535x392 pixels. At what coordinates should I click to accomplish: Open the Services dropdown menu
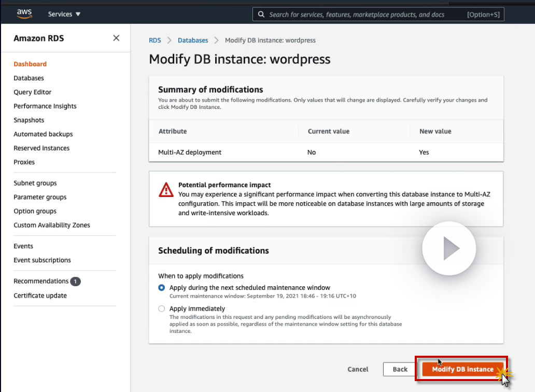click(64, 14)
